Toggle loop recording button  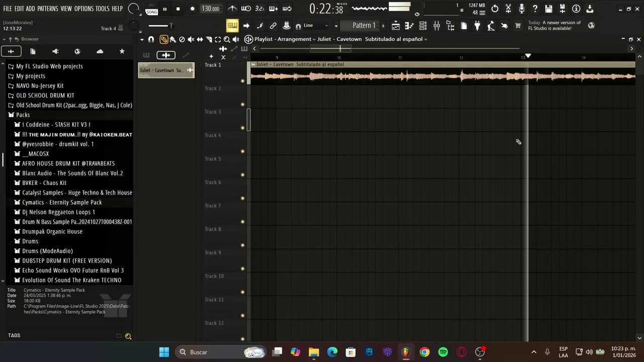pos(287,9)
